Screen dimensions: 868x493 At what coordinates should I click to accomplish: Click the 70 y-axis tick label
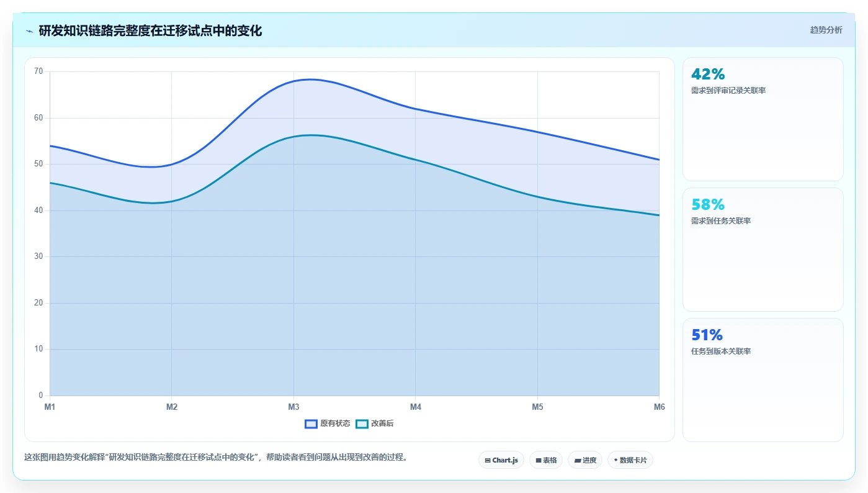tap(38, 71)
